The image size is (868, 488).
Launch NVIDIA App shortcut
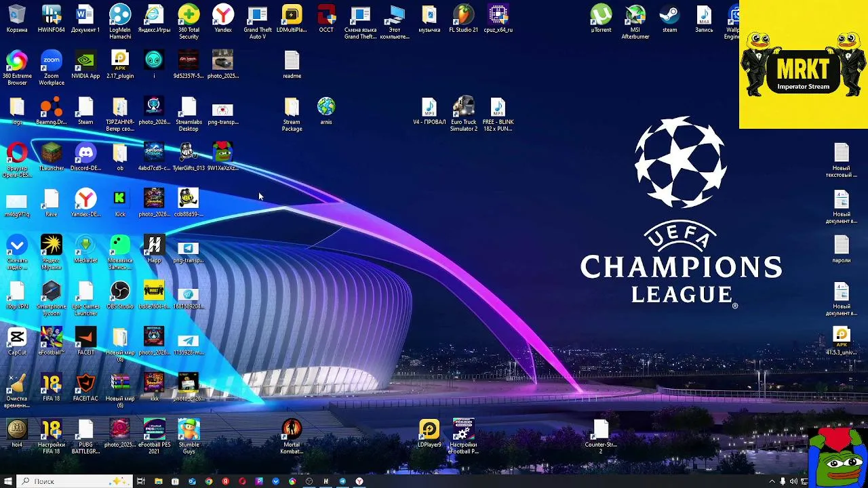[x=85, y=65]
